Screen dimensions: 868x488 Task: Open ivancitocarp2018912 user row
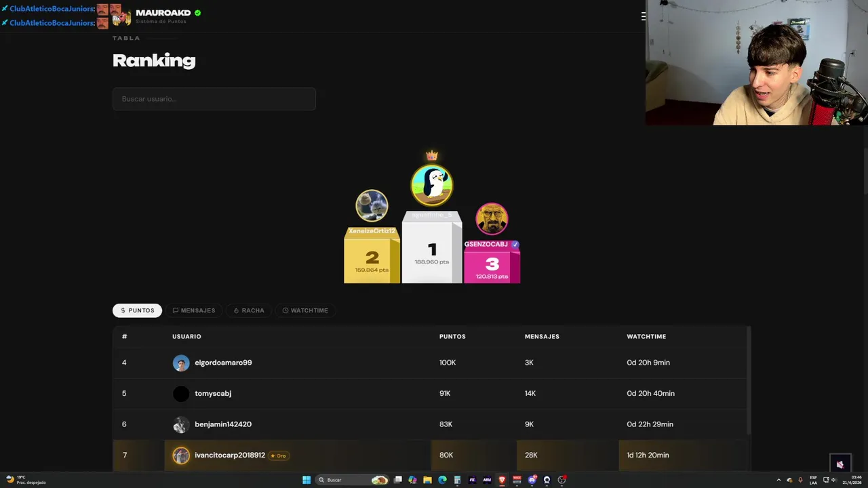[x=429, y=455]
